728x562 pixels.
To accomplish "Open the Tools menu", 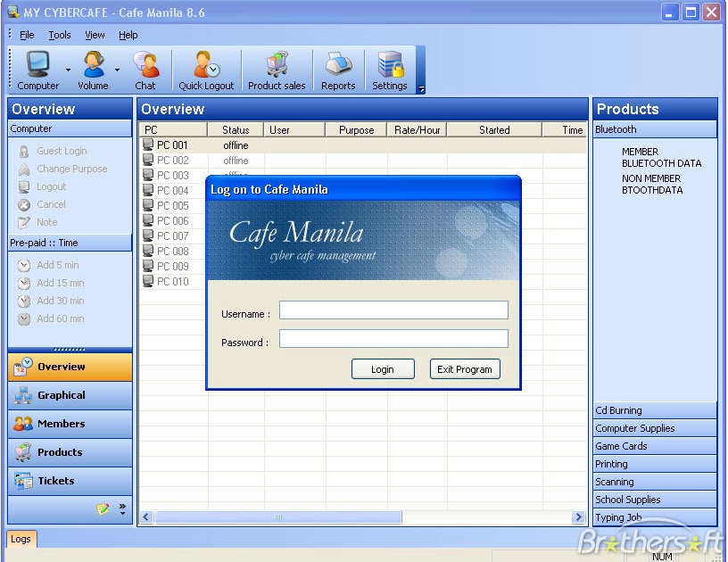I will pyautogui.click(x=59, y=35).
